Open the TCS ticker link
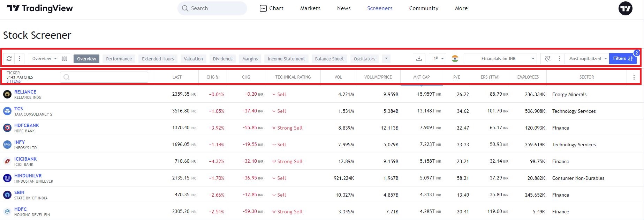The width and height of the screenshot is (644, 220). [x=18, y=109]
